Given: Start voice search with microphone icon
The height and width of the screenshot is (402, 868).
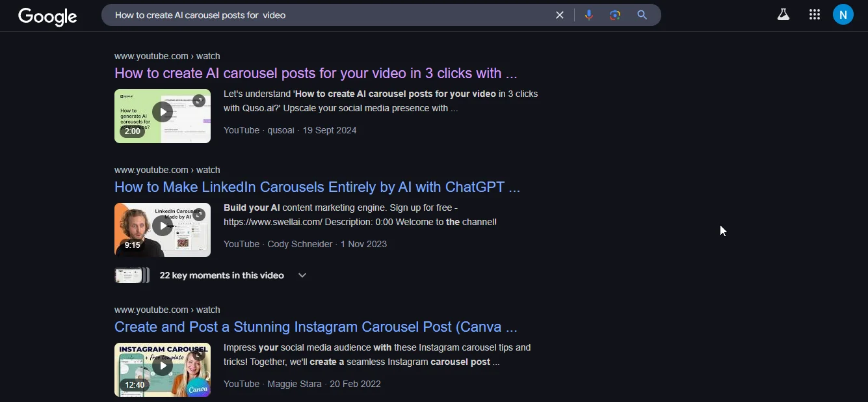Looking at the screenshot, I should [x=588, y=15].
